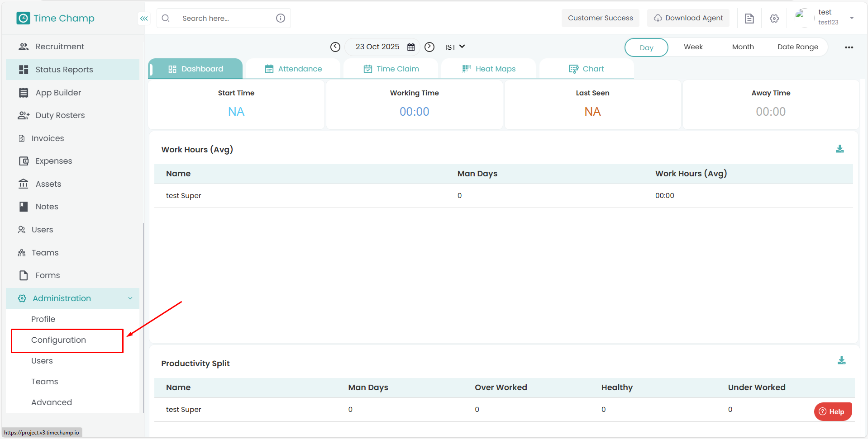Open settings gear icon in header

pos(774,19)
